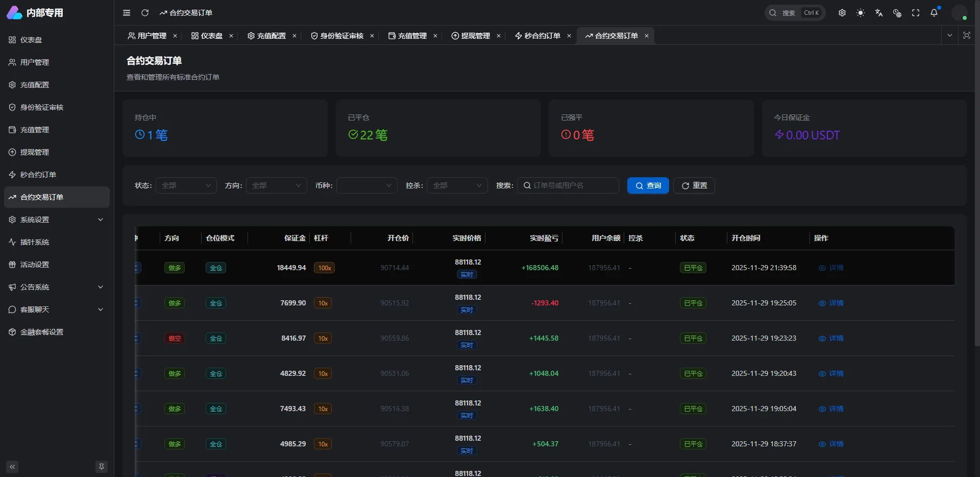Screen dimensions: 980x477
Task: Click the 订单号或用户名 search field
Action: 568,185
